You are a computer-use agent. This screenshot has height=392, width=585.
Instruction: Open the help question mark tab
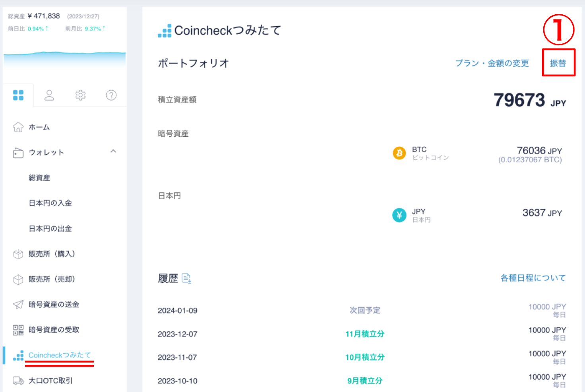click(x=111, y=95)
